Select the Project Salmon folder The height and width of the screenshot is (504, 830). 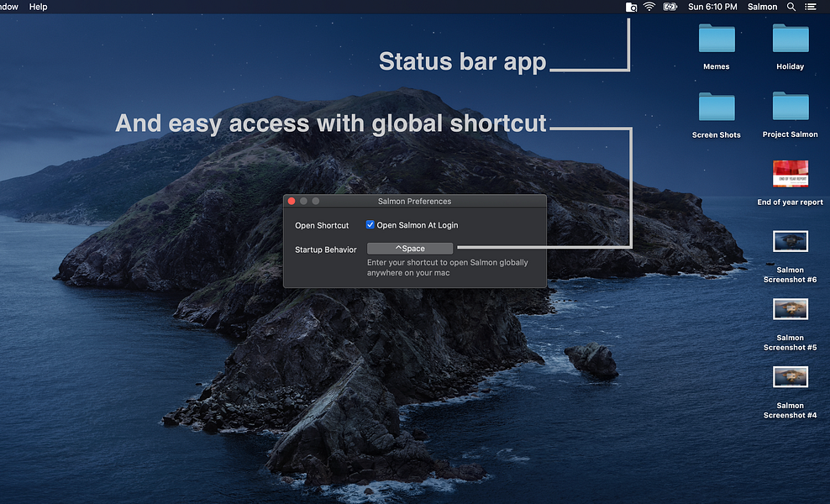(x=791, y=107)
